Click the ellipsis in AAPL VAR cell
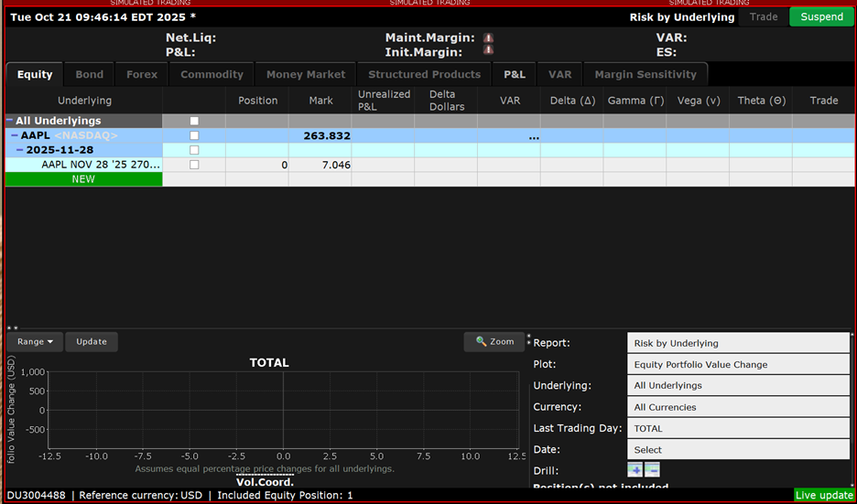857x504 pixels. [x=534, y=136]
